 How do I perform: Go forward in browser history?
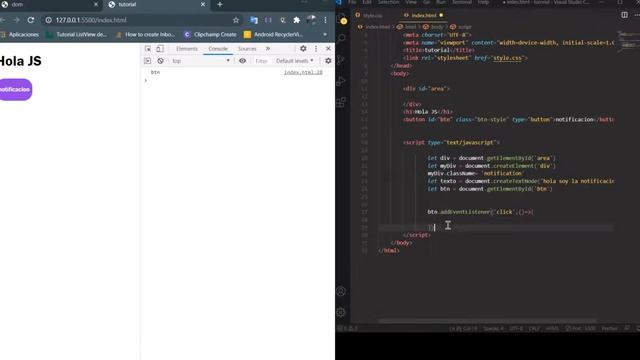(16, 20)
